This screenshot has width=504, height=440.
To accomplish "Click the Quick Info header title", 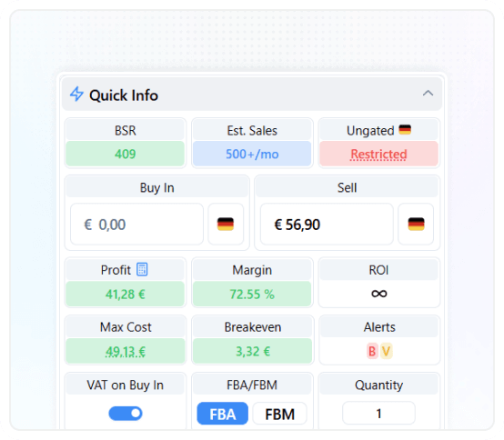I will pos(124,95).
